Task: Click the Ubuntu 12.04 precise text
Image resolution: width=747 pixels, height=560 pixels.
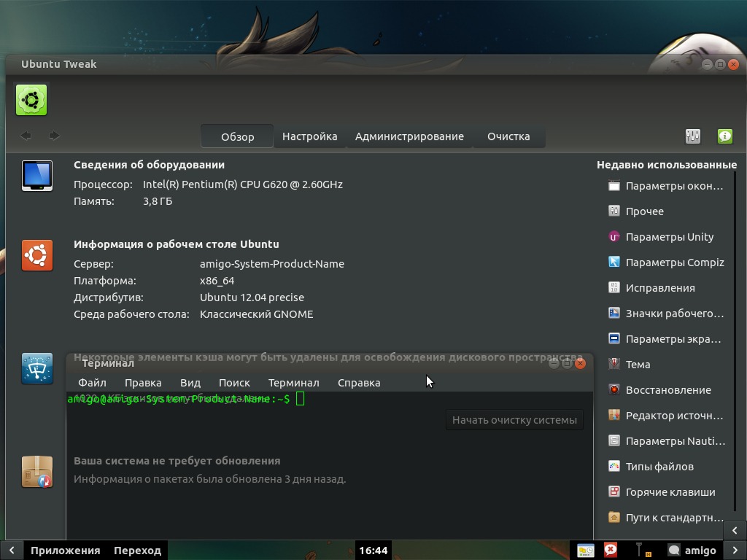Action: [252, 297]
